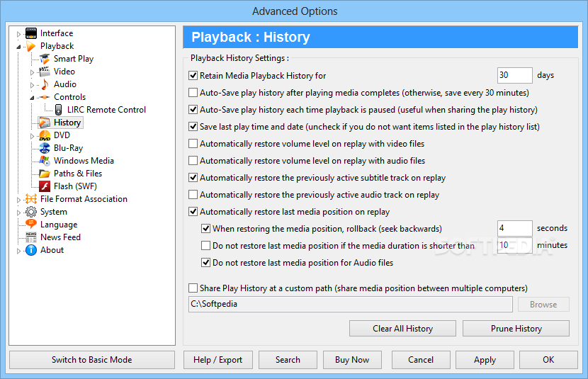Image resolution: width=588 pixels, height=379 pixels.
Task: Open the News Feed entry
Action: point(60,237)
